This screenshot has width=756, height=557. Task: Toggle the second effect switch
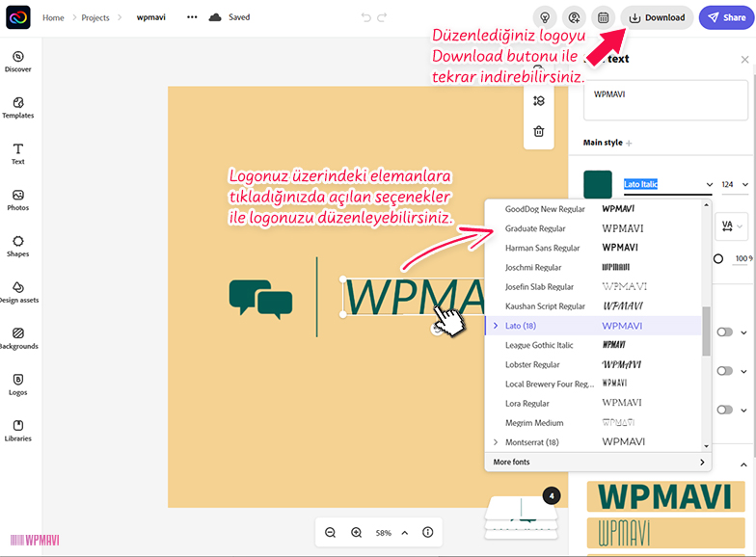pos(725,370)
